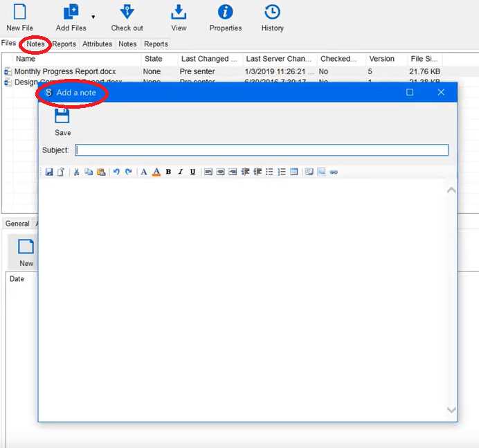Toggle numbered list
Viewport: 479px width, 448px height.
click(282, 172)
